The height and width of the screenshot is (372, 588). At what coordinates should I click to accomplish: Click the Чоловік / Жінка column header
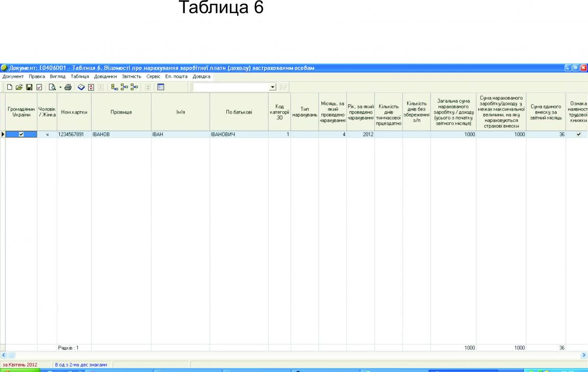point(47,112)
